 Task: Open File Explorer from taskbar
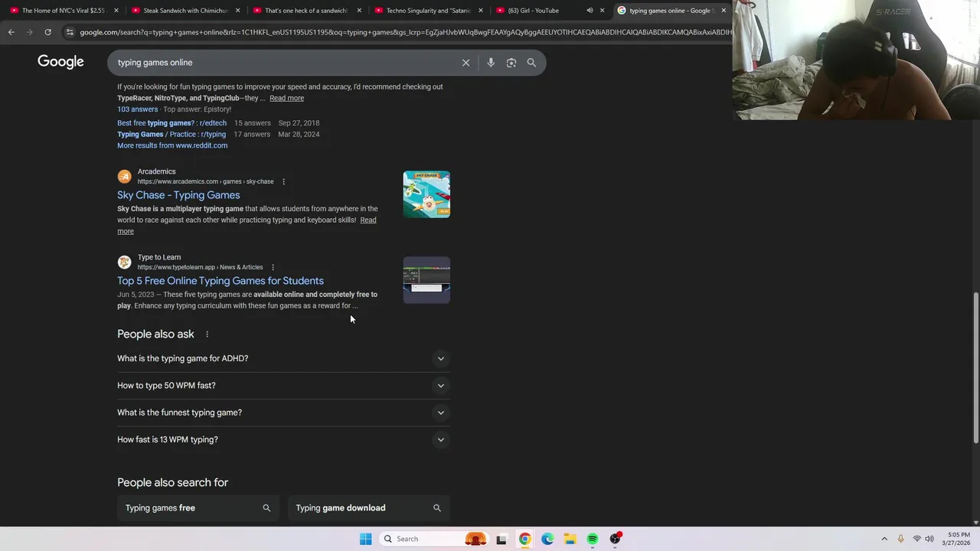pos(570,539)
